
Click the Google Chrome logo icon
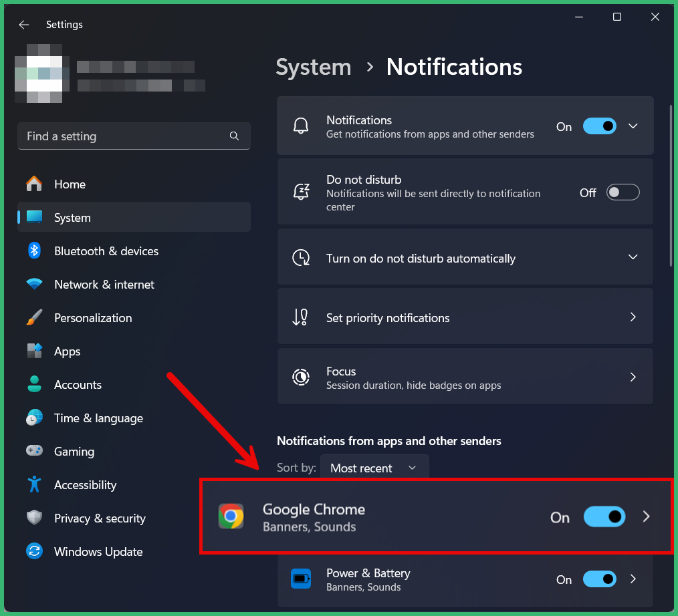231,516
